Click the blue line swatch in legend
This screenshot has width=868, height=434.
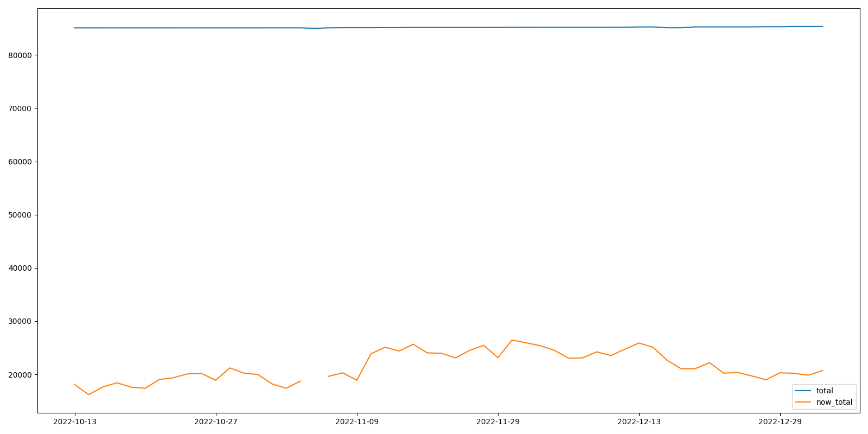(x=803, y=391)
